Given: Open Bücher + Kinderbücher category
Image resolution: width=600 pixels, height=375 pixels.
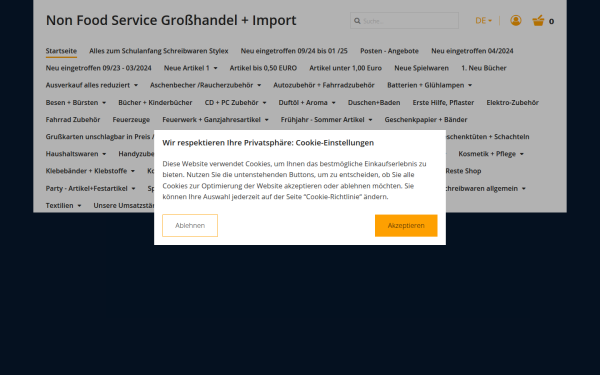Looking at the screenshot, I should click(x=155, y=103).
